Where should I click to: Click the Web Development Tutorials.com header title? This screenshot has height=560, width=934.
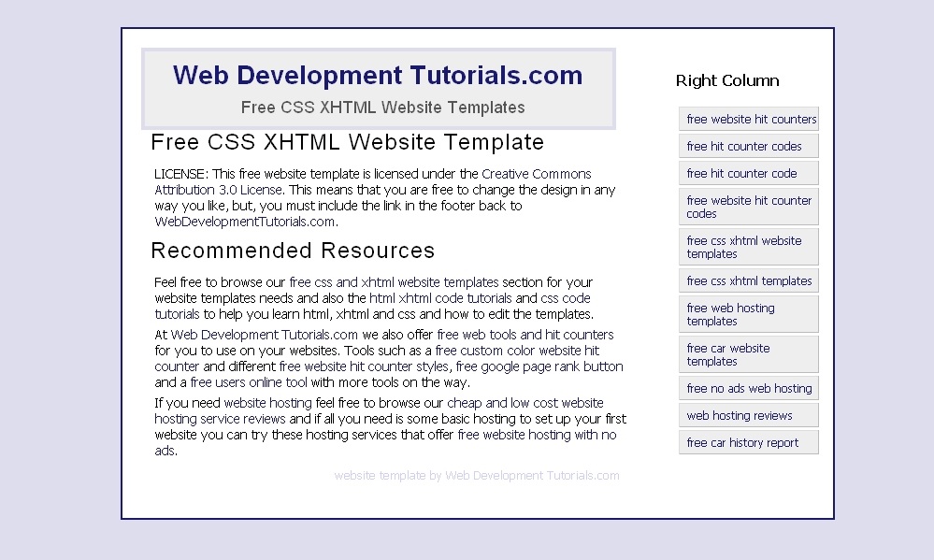pyautogui.click(x=378, y=75)
